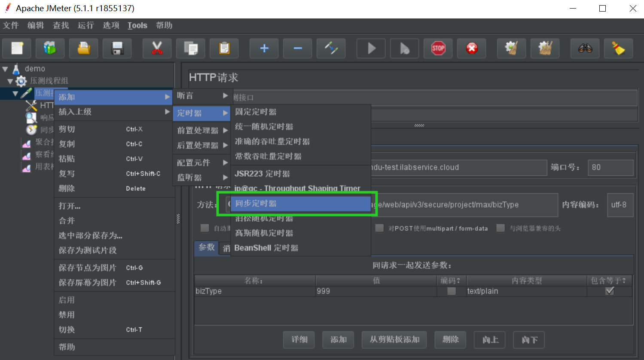This screenshot has width=644, height=360.
Task: Click the Toggle enable/disable toolbar icon
Action: click(x=331, y=48)
